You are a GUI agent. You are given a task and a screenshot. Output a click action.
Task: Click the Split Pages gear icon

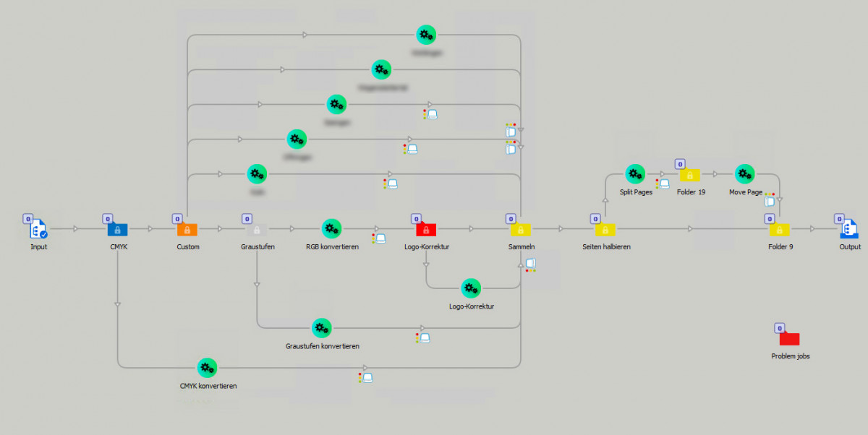(x=635, y=173)
